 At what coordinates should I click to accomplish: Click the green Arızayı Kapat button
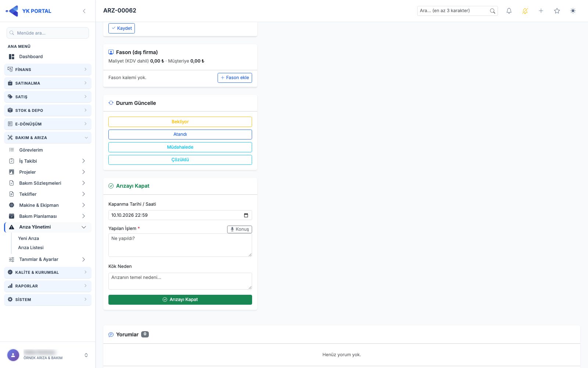click(x=180, y=300)
